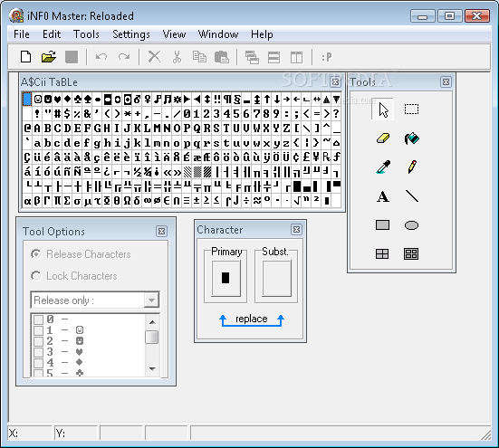This screenshot has width=499, height=448.
Task: Close the A$Cii TaBLe panel
Action: (335, 82)
